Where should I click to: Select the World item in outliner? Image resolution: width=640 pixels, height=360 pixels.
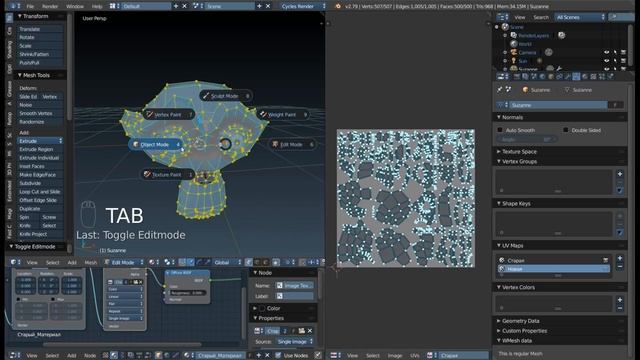525,44
